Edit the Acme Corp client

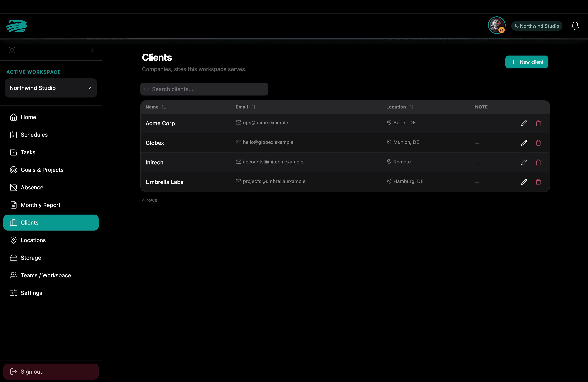524,123
